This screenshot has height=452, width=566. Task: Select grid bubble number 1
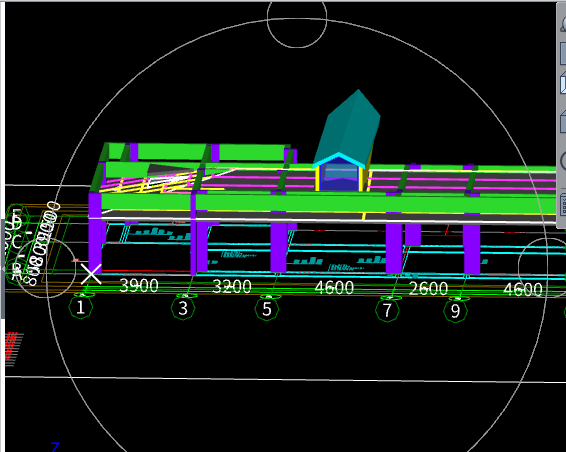(x=80, y=307)
